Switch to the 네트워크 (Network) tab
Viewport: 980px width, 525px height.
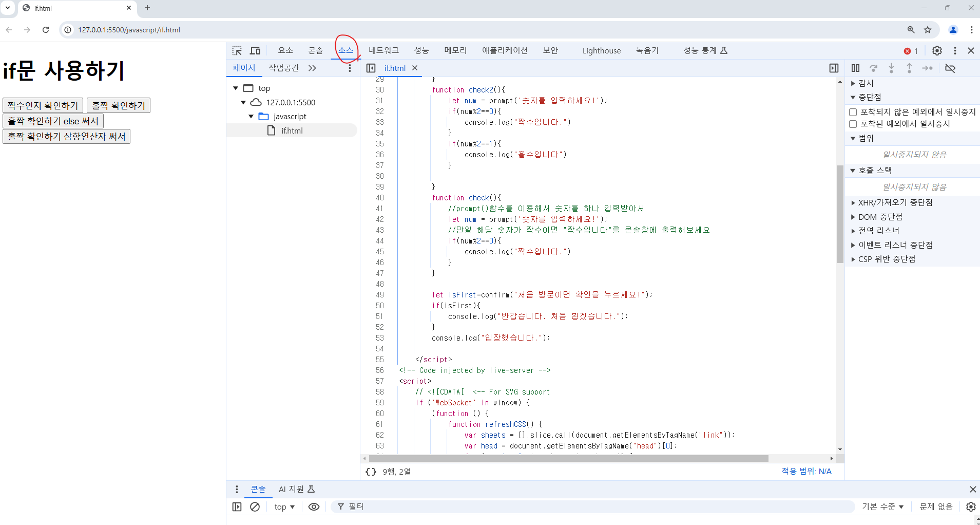(x=383, y=50)
